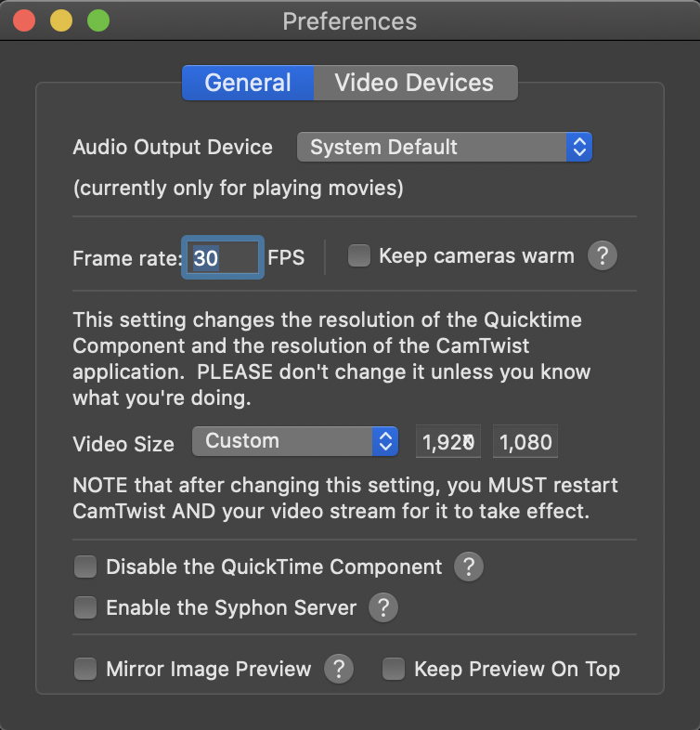The height and width of the screenshot is (730, 700).
Task: Minimize the Preferences window
Action: click(60, 20)
